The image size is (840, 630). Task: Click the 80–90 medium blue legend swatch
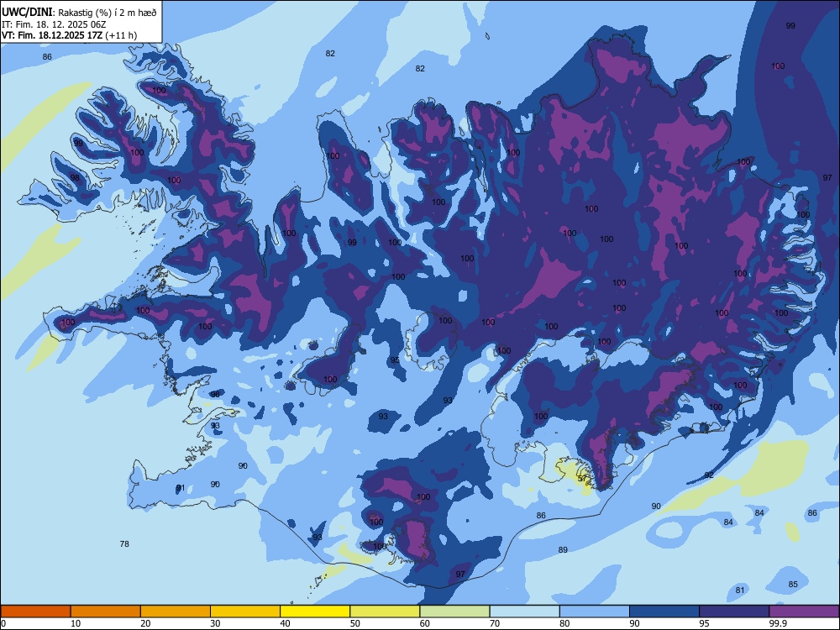595,612
